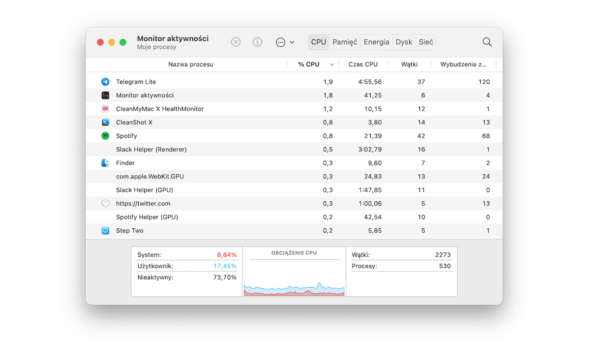Click the Użytkownik 17,45% value
The image size is (598, 364).
225,266
